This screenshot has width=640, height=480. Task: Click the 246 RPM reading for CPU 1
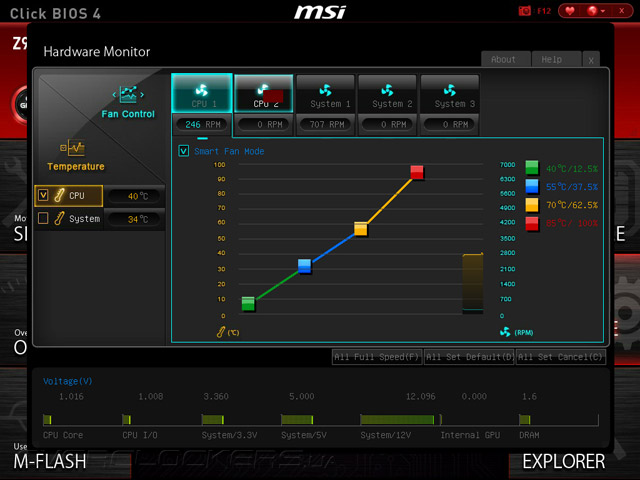pyautogui.click(x=202, y=124)
